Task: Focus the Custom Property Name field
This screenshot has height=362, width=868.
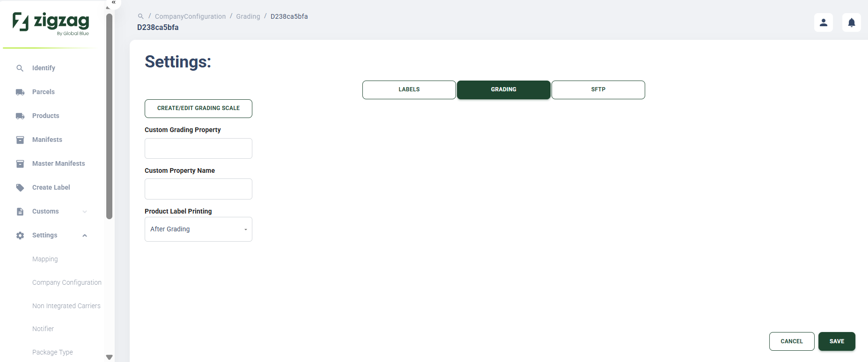Action: pyautogui.click(x=199, y=189)
